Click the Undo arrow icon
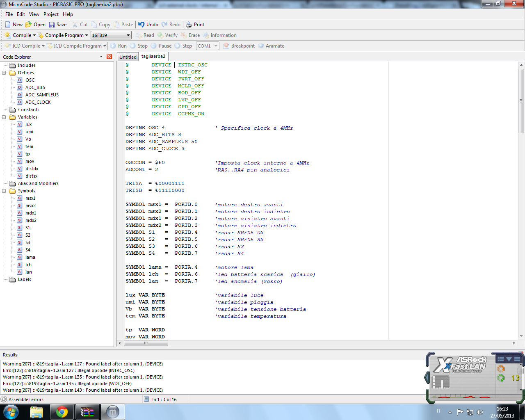Screen dimensions: 525x420 point(142,25)
